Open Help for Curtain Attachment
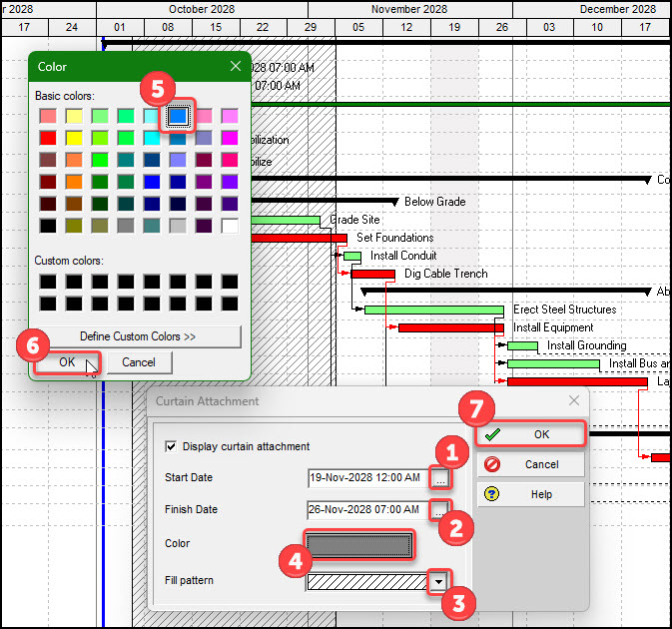Image resolution: width=672 pixels, height=629 pixels. (529, 494)
